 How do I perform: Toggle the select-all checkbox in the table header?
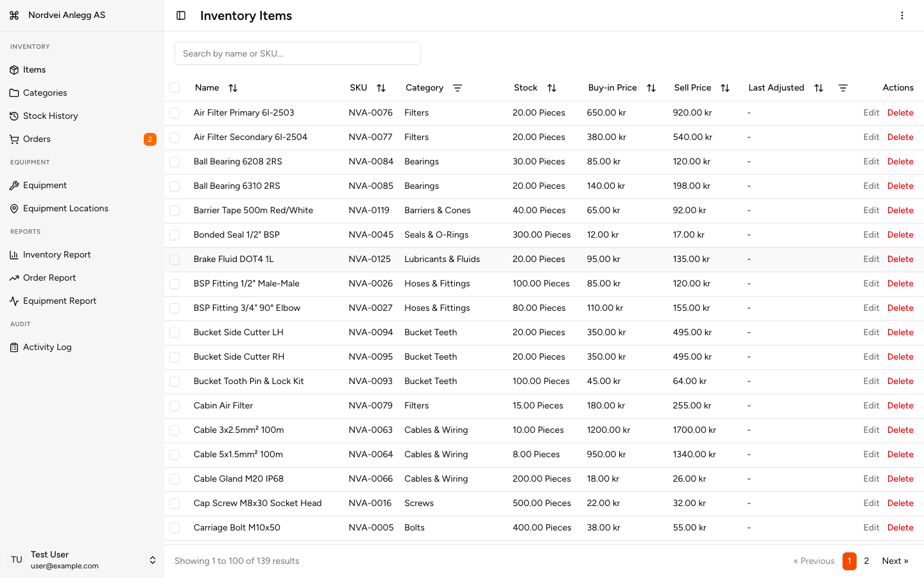175,88
